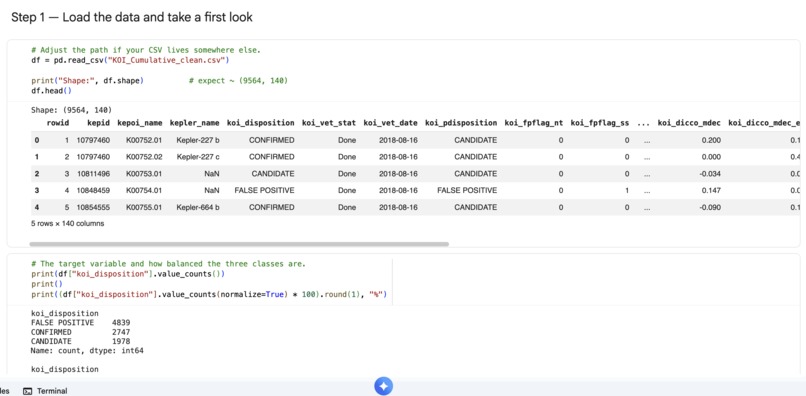This screenshot has width=806, height=396.
Task: Click the koi_disposition column header in table
Action: (261, 123)
